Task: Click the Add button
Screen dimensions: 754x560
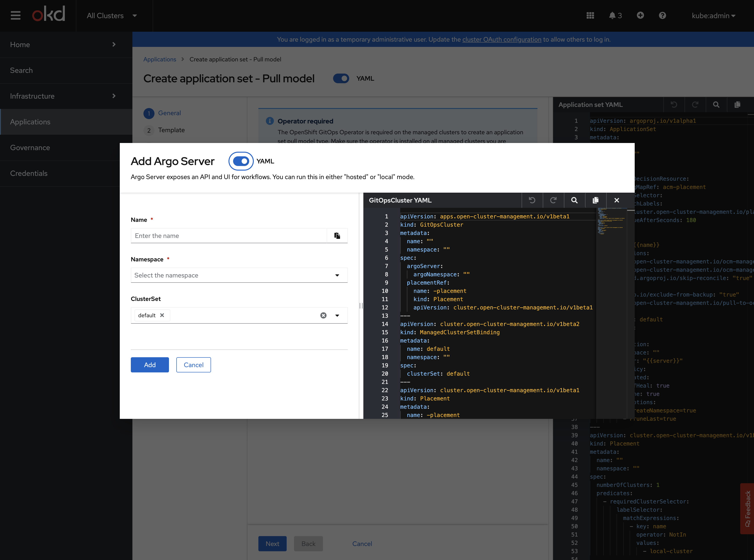Action: (x=150, y=365)
